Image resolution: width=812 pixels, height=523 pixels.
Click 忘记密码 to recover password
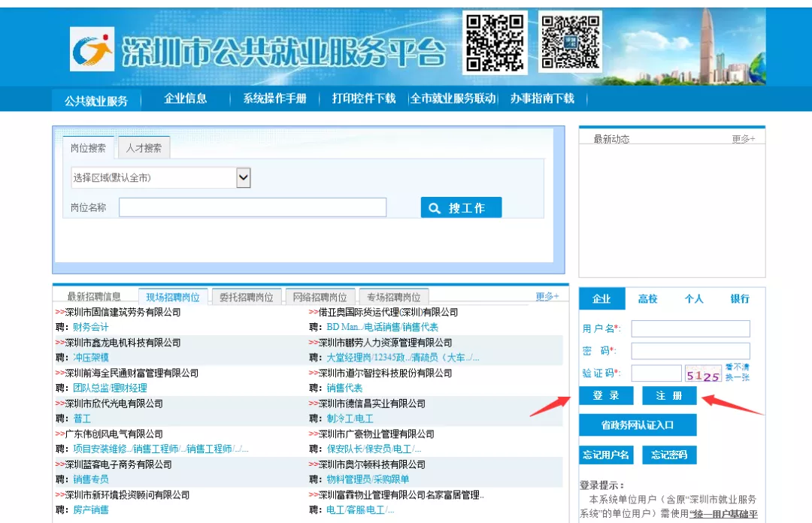pos(669,455)
